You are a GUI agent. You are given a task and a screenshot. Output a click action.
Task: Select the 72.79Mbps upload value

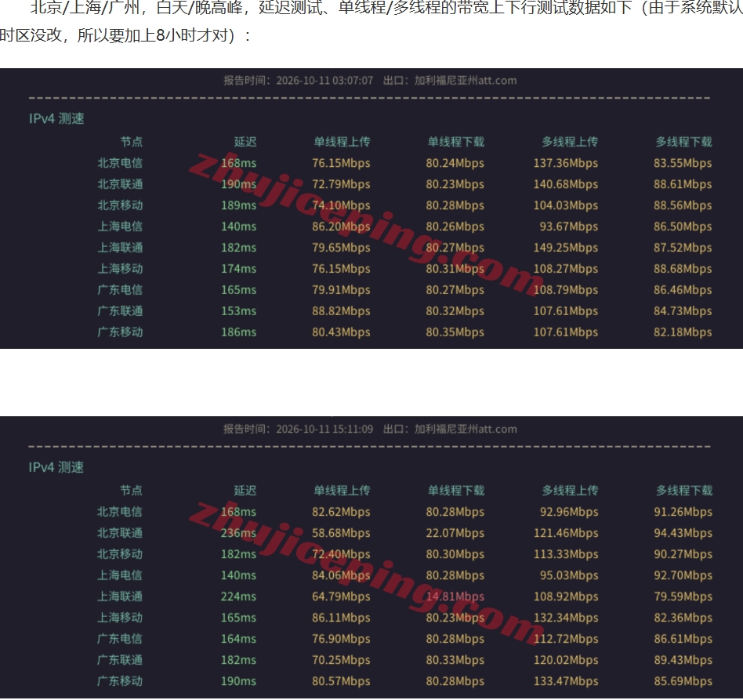[341, 184]
